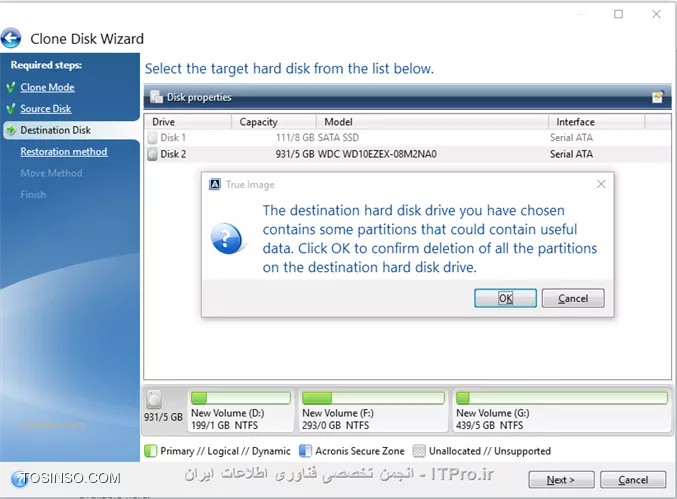Click the properties icon at right of header bar

pyautogui.click(x=658, y=97)
